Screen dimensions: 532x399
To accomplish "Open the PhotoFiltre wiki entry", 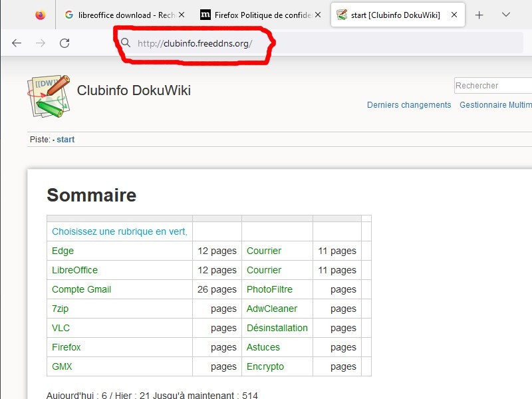I will (x=269, y=289).
